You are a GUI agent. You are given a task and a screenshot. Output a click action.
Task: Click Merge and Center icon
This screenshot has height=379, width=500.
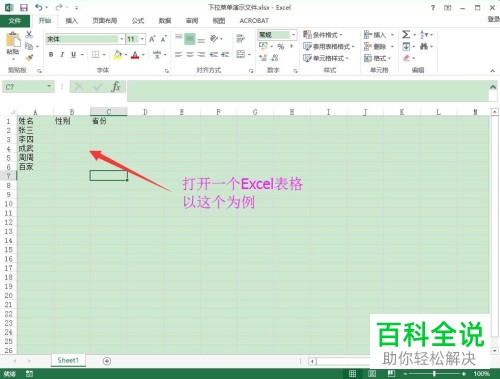[241, 54]
